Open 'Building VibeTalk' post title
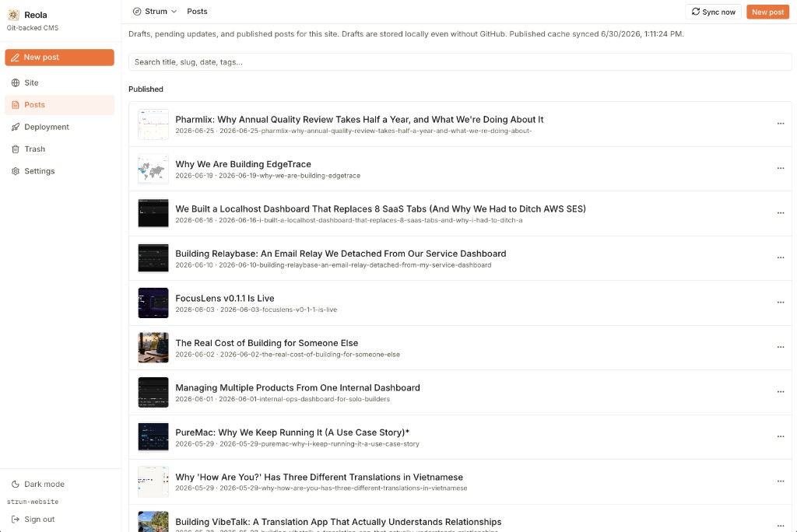The height and width of the screenshot is (532, 797). coord(339,522)
